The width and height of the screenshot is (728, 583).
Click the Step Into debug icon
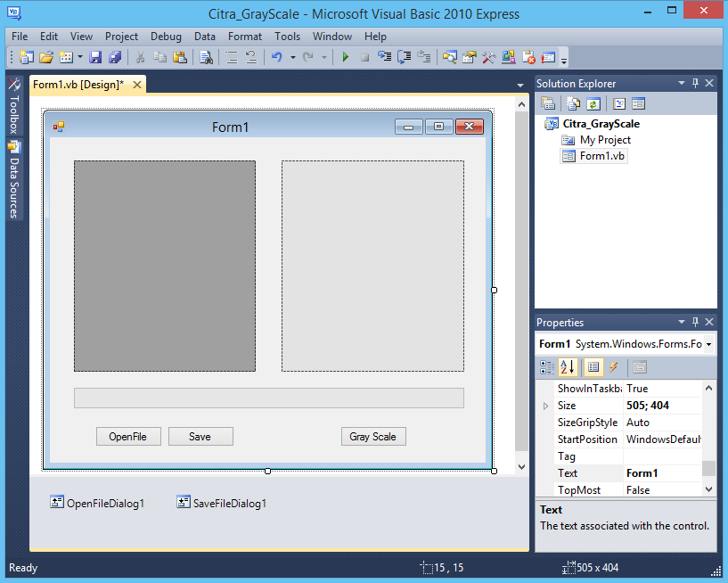point(384,57)
